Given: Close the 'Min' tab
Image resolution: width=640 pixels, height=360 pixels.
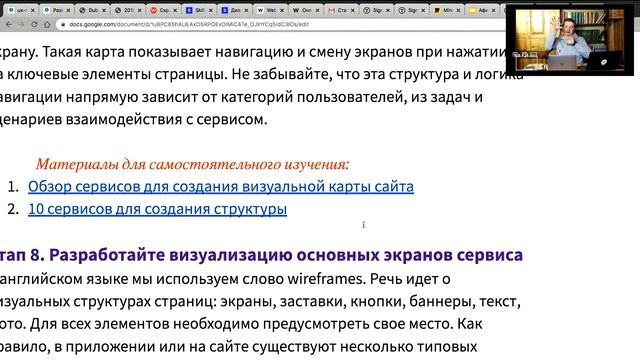Looking at the screenshot, I should [458, 10].
